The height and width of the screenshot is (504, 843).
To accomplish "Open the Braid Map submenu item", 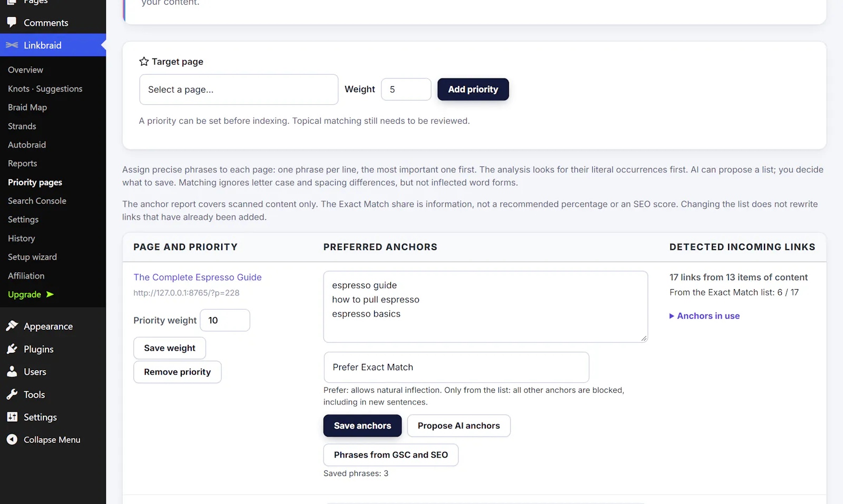I will (x=27, y=107).
